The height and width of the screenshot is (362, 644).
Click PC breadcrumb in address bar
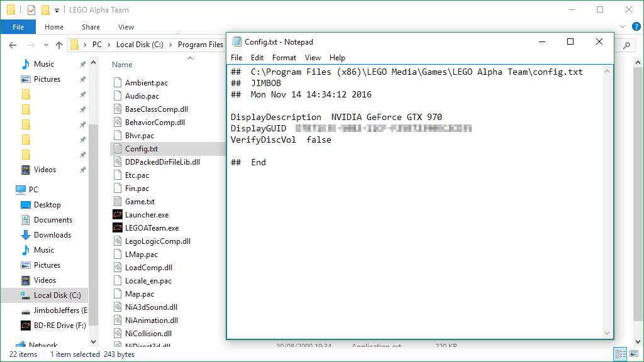[97, 45]
